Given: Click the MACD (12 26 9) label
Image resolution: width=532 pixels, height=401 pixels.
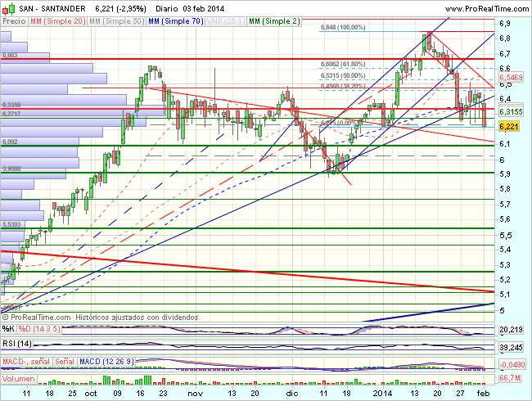Looking at the screenshot, I should coord(106,362).
